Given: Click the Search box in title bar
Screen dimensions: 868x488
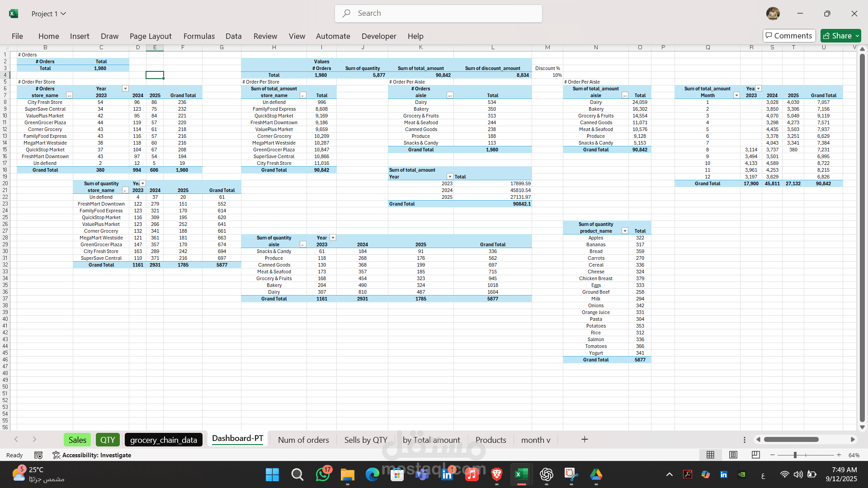Looking at the screenshot, I should pyautogui.click(x=439, y=14).
